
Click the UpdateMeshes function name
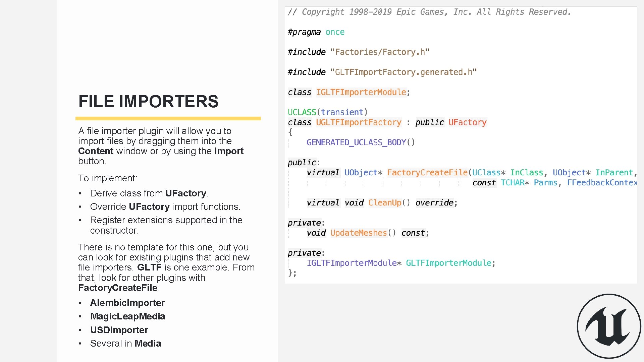pos(359,233)
